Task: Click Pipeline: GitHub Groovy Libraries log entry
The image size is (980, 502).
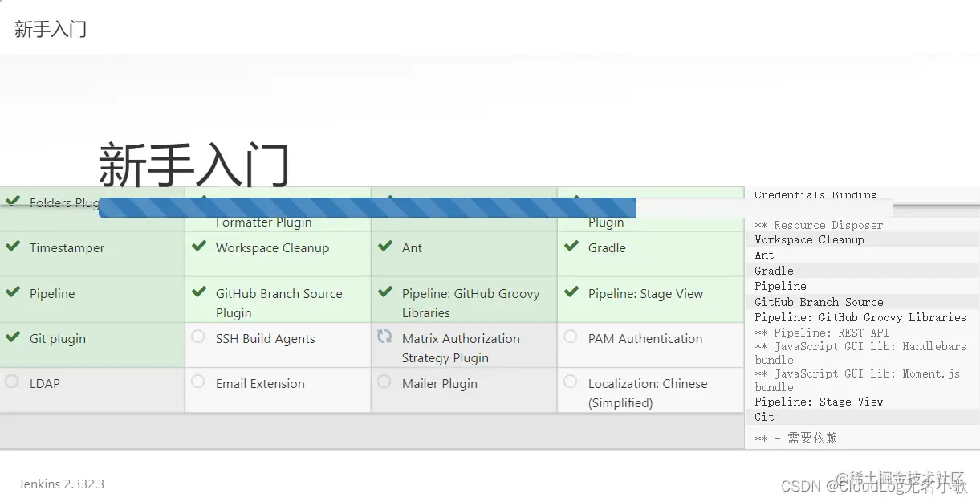Action: click(860, 317)
